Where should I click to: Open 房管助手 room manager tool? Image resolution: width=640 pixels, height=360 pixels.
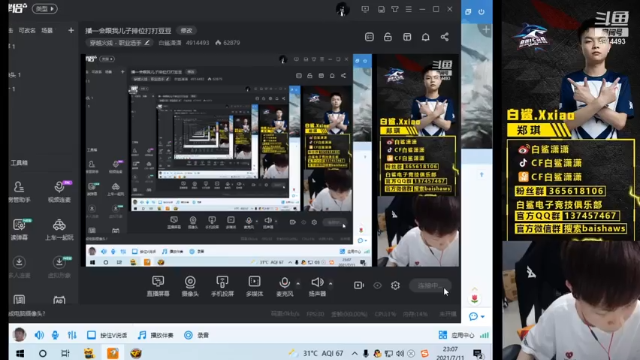coord(19,191)
